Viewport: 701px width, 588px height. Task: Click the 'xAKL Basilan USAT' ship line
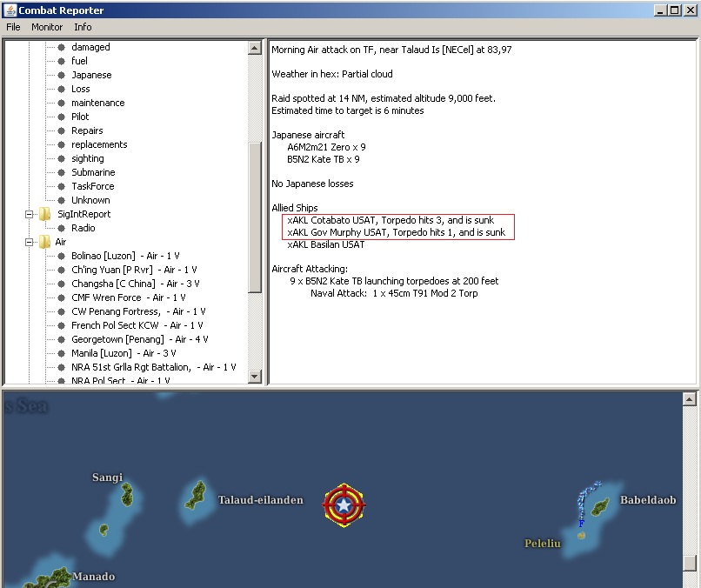tap(326, 244)
